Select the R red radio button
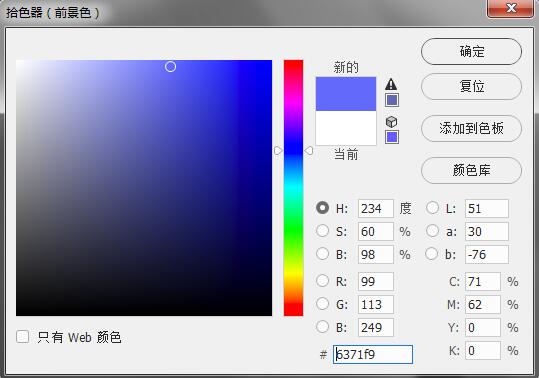This screenshot has height=378, width=539. [322, 281]
